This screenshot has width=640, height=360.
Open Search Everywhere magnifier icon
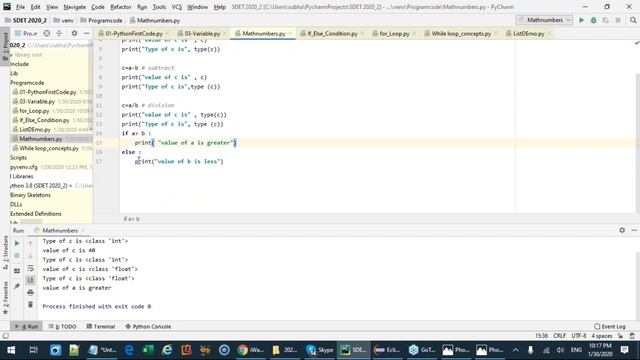(633, 20)
